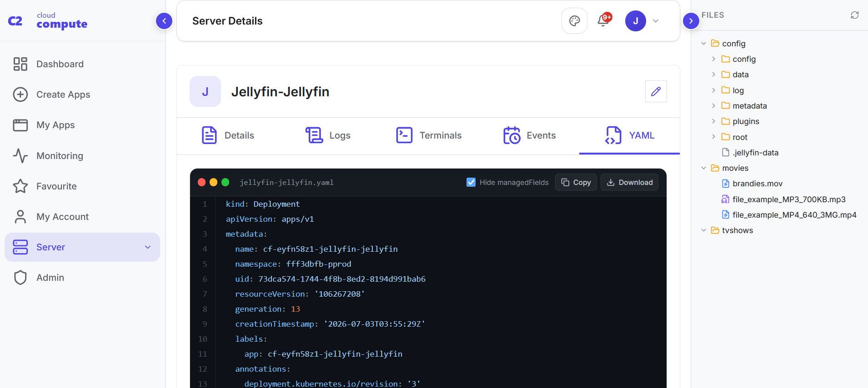Click the J app tile icon

click(205, 91)
